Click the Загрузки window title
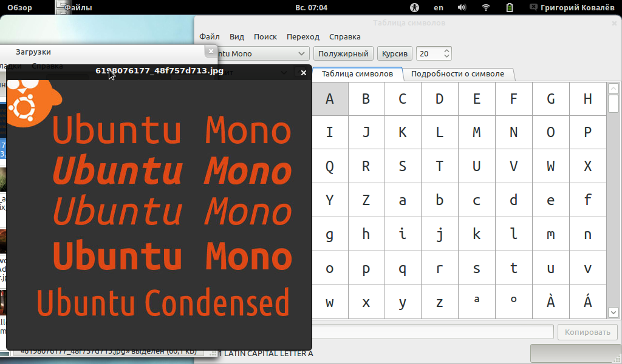This screenshot has width=622, height=364. tap(33, 52)
